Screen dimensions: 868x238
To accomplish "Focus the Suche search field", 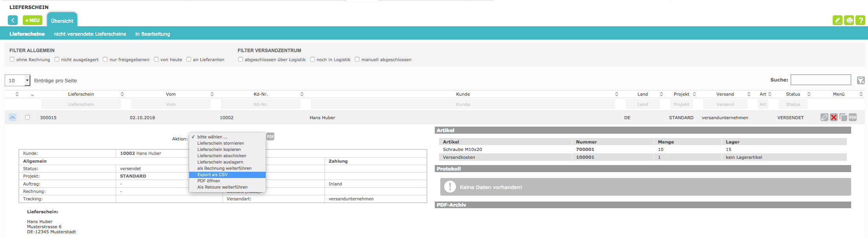I will (821, 80).
